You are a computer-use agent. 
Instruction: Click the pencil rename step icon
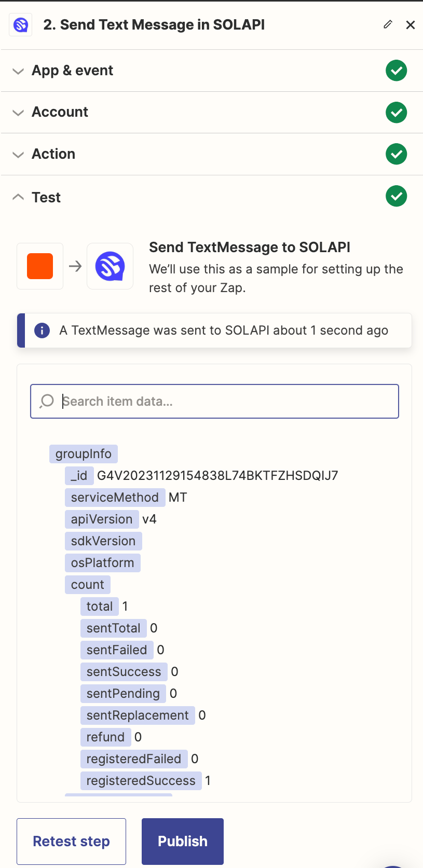tap(388, 24)
